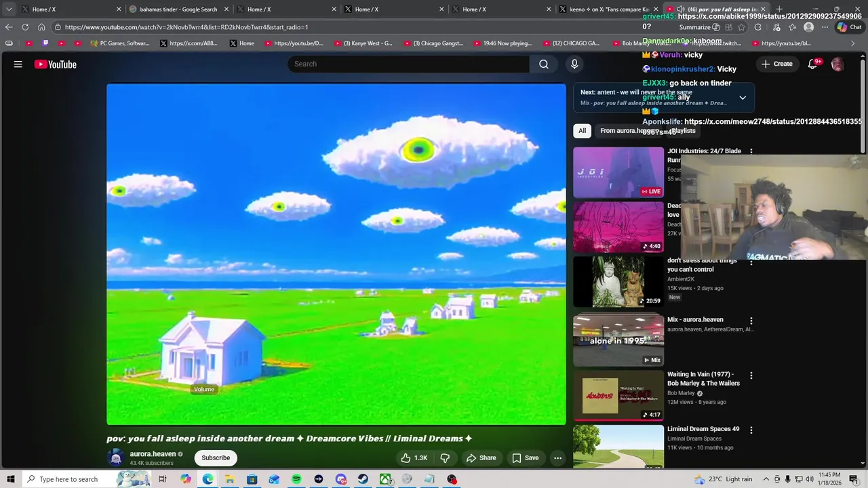
Task: Open YouTube account avatar menu
Action: coord(837,64)
